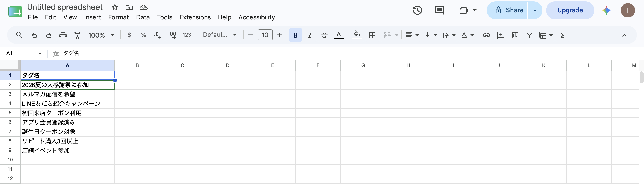Open the search menus magnifier tool
Viewport: 644px width, 184px height.
19,35
